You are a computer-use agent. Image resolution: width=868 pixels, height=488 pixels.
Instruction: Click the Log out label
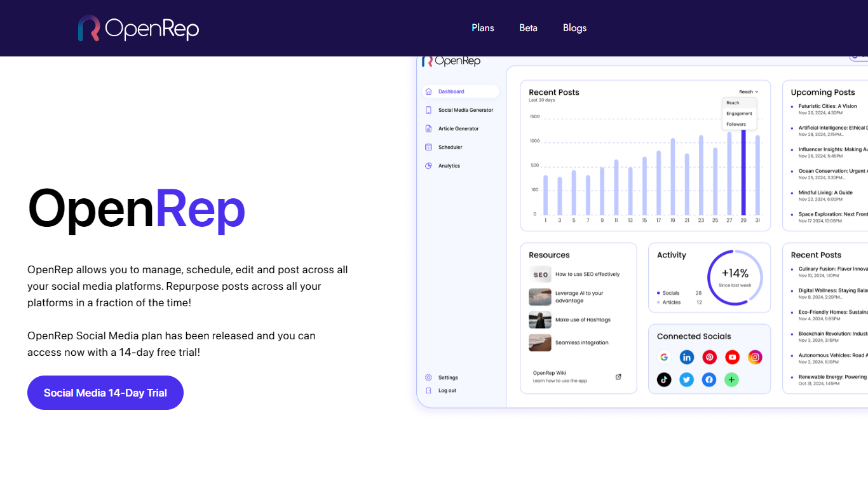point(447,390)
